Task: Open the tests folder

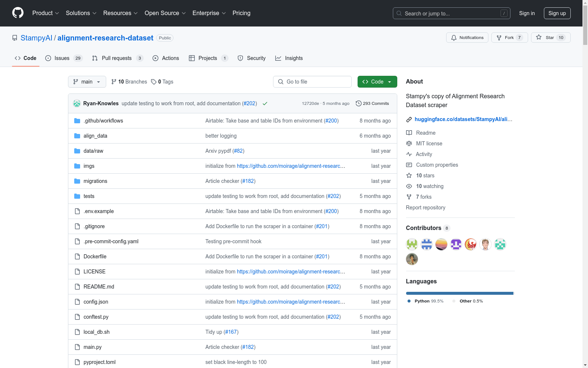Action: pos(89,196)
